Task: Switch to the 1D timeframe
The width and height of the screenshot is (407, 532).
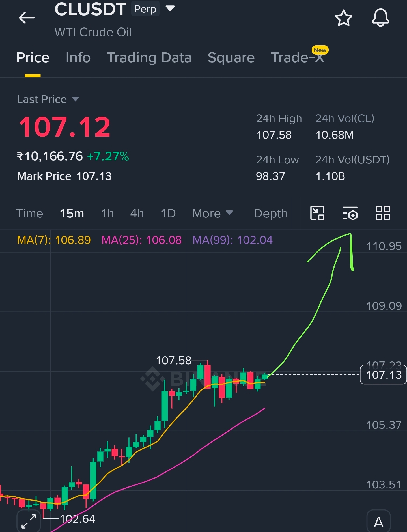Action: pyautogui.click(x=168, y=214)
